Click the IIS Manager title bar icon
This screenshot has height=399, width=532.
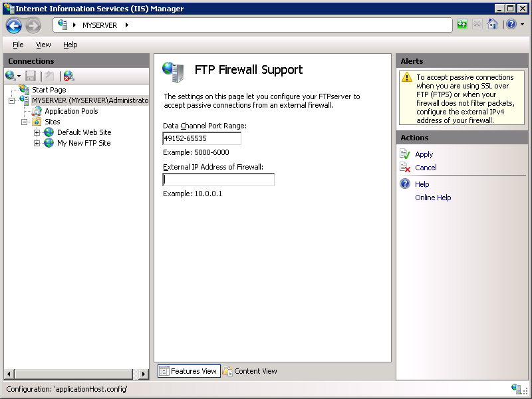tap(9, 8)
